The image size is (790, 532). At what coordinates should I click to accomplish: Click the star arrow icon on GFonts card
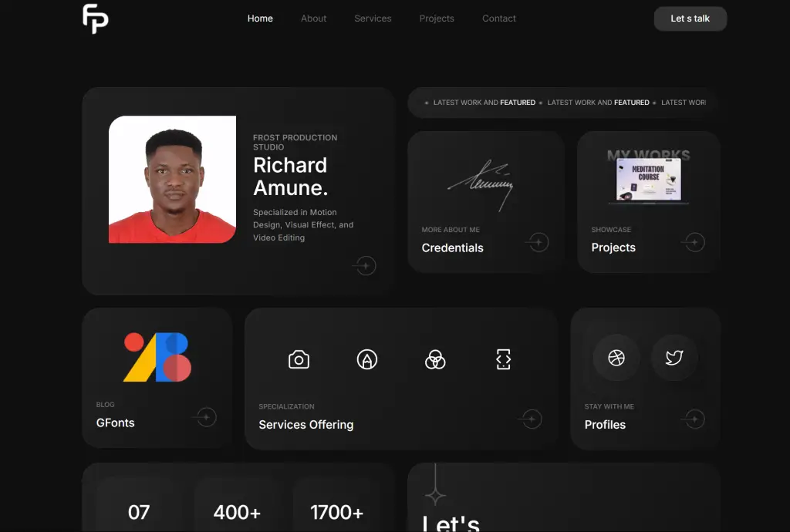click(205, 418)
